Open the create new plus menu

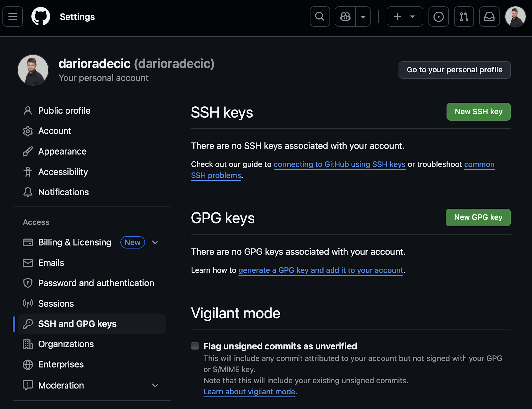(405, 17)
